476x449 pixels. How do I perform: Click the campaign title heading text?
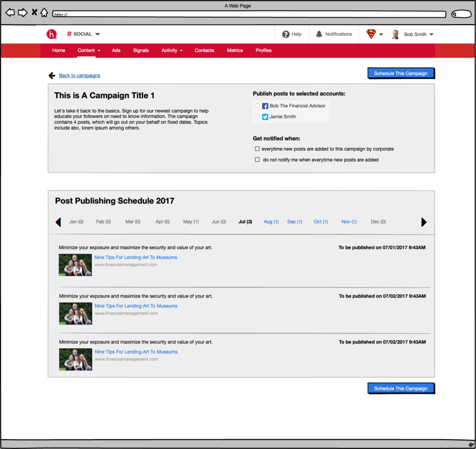tap(105, 95)
